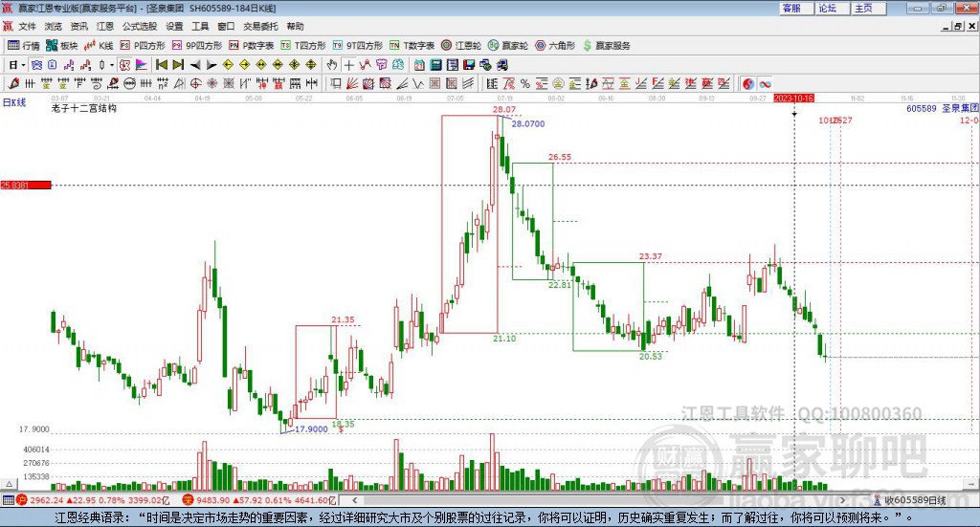The height and width of the screenshot is (527, 980).
Task: Expand the candlestick style dropdown arrow
Action: point(112,65)
